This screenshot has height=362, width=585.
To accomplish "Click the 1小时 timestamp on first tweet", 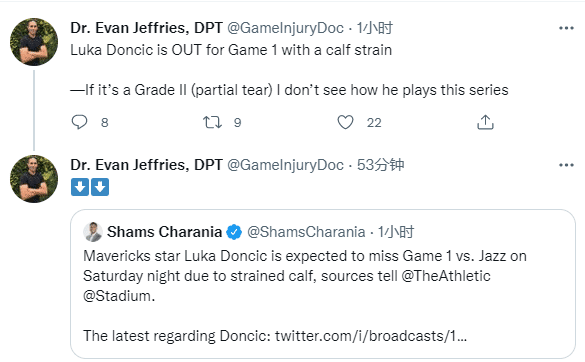I will [x=374, y=28].
